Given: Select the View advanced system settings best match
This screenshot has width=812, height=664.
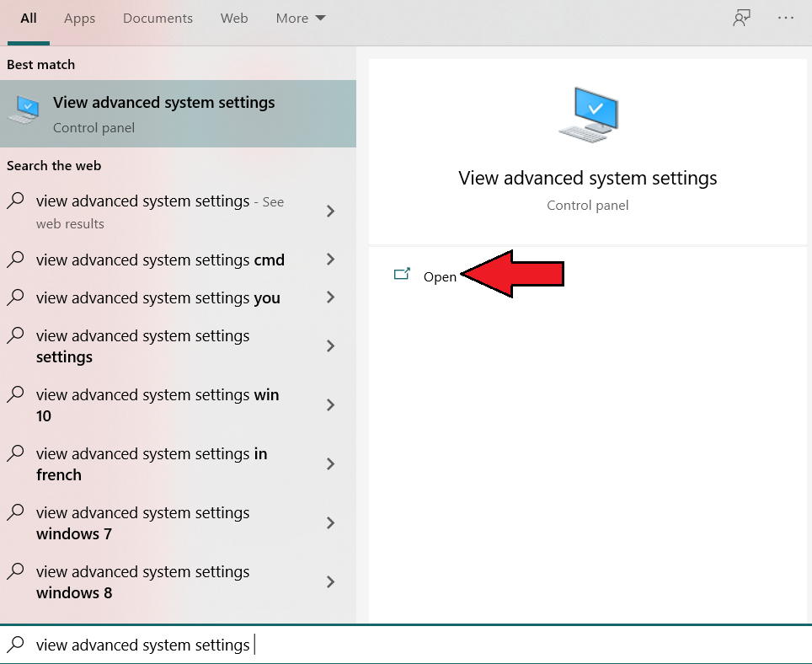Looking at the screenshot, I should (x=178, y=114).
